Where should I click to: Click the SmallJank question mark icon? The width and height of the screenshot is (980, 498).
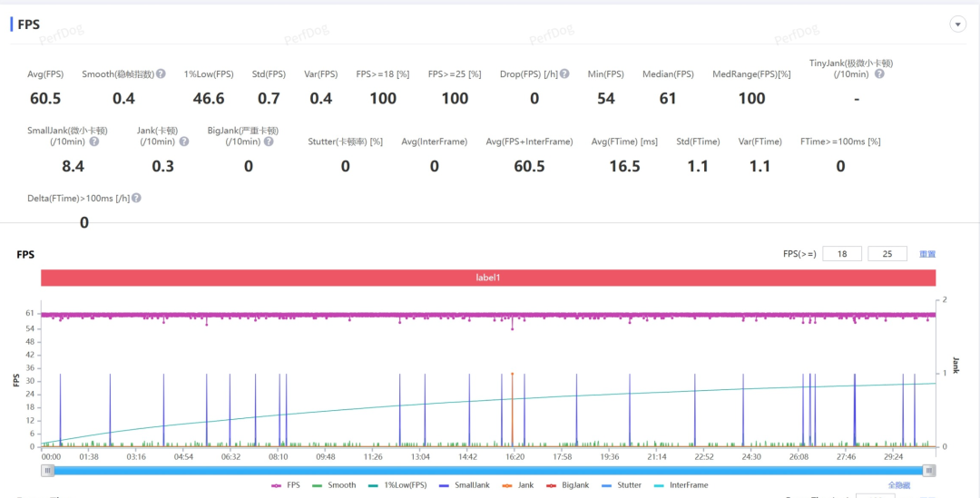[93, 142]
